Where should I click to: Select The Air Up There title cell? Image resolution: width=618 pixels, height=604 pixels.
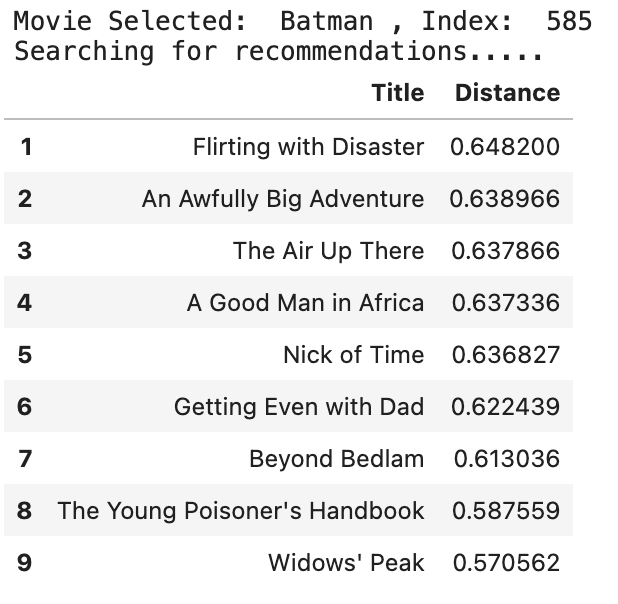[328, 251]
